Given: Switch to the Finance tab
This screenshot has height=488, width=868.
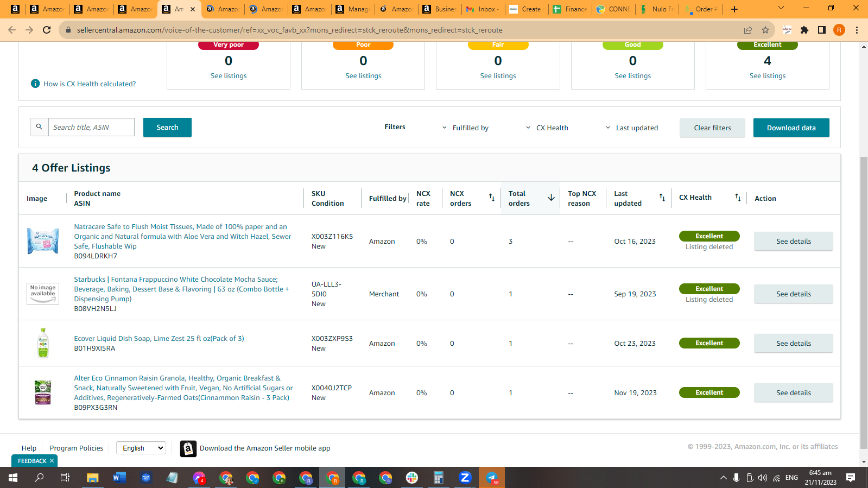Looking at the screenshot, I should click(x=570, y=9).
